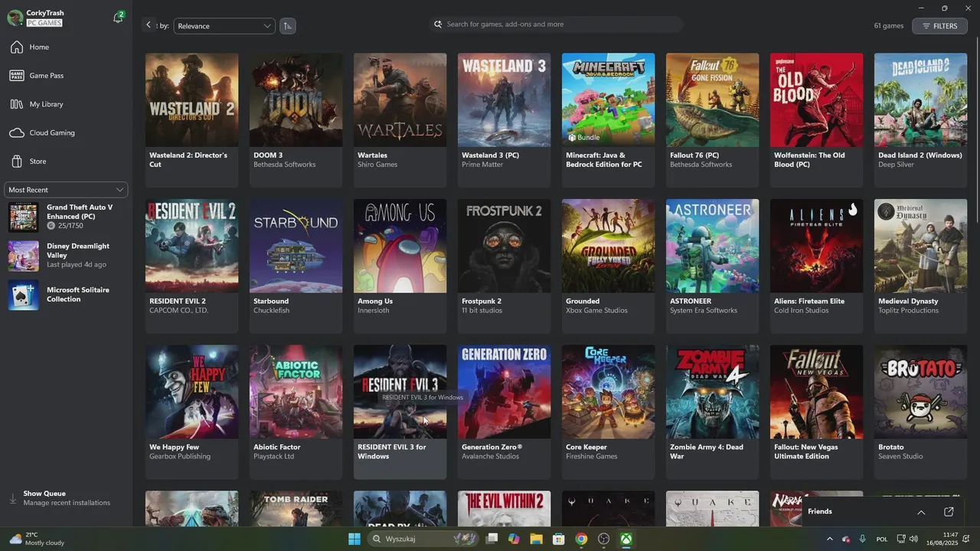The image size is (980, 551).
Task: Click the taskbar Wyszukaj search box
Action: pyautogui.click(x=423, y=539)
